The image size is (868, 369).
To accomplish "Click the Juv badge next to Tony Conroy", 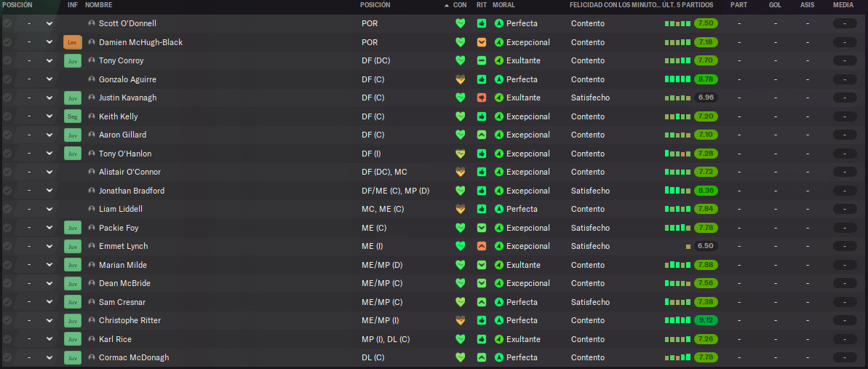I will click(73, 60).
